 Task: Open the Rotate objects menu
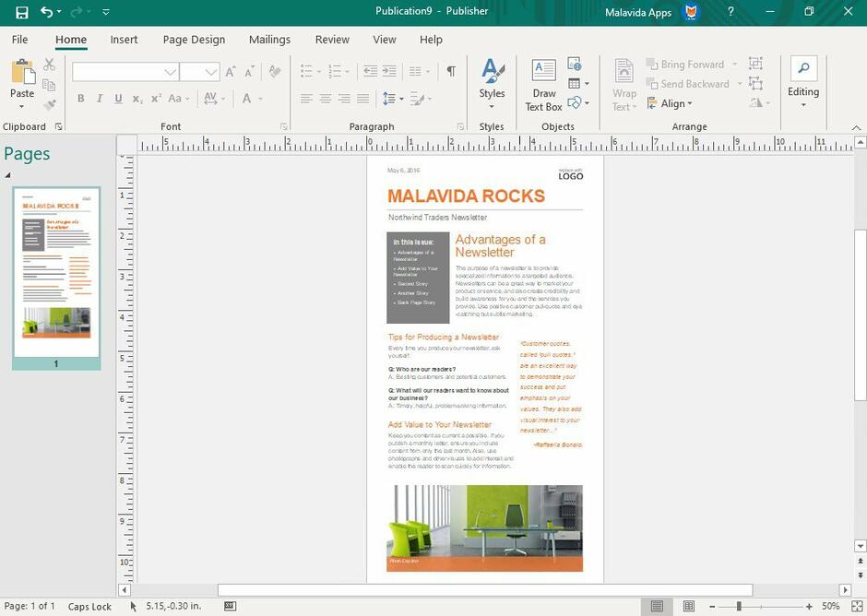pos(760,103)
